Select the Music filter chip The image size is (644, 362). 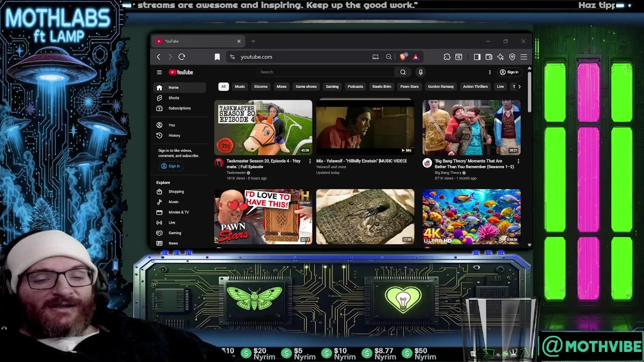(x=240, y=86)
